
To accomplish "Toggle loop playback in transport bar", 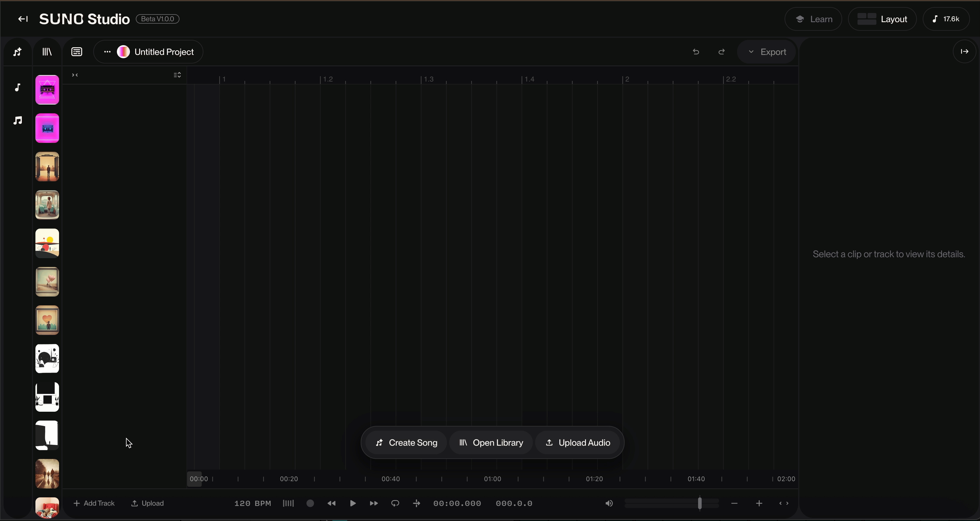I will tap(395, 504).
